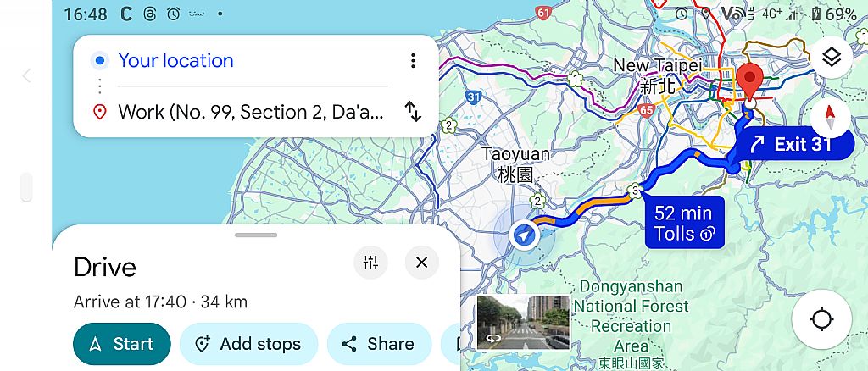Image resolution: width=868 pixels, height=371 pixels.
Task: Tap the back chevron at left edge
Action: coord(26,75)
